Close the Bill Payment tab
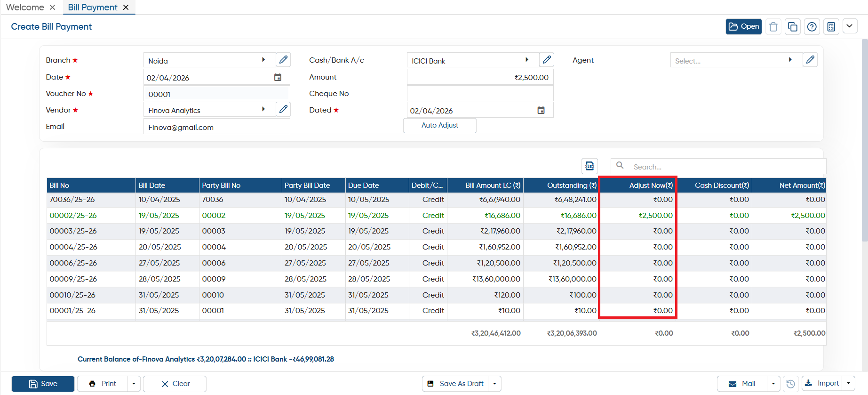 coord(126,7)
